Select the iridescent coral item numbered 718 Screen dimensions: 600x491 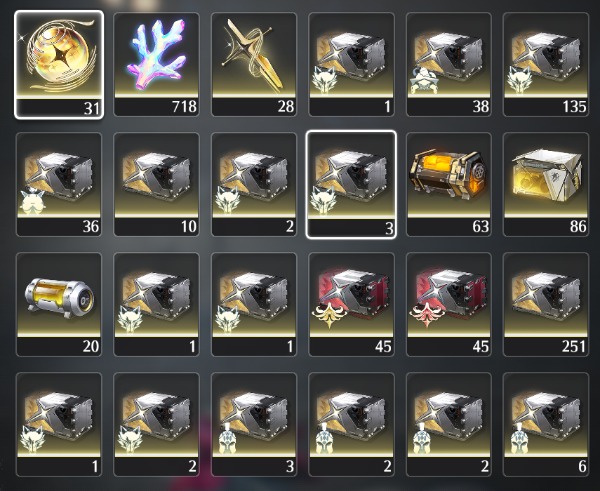point(157,65)
